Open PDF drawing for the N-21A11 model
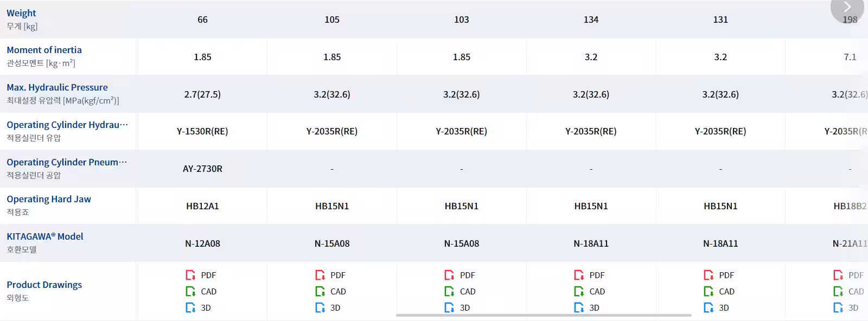This screenshot has height=321, width=868. click(x=848, y=275)
